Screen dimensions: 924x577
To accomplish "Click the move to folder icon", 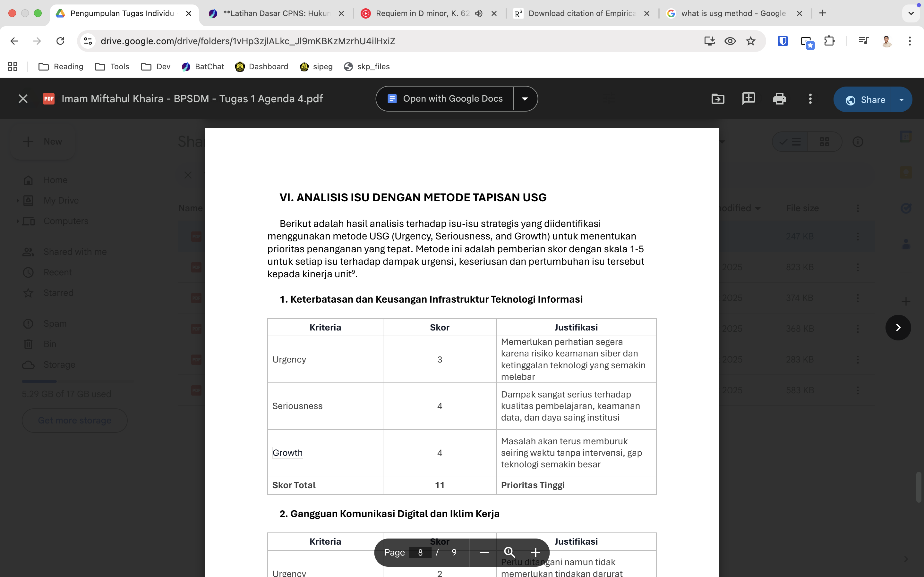I will pos(718,99).
